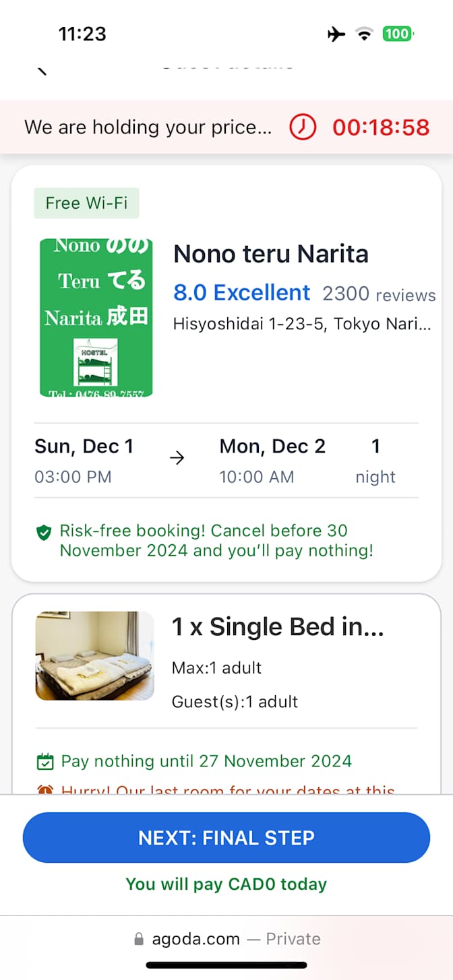453x980 pixels.
Task: View the Single Bed room photo
Action: (x=94, y=655)
